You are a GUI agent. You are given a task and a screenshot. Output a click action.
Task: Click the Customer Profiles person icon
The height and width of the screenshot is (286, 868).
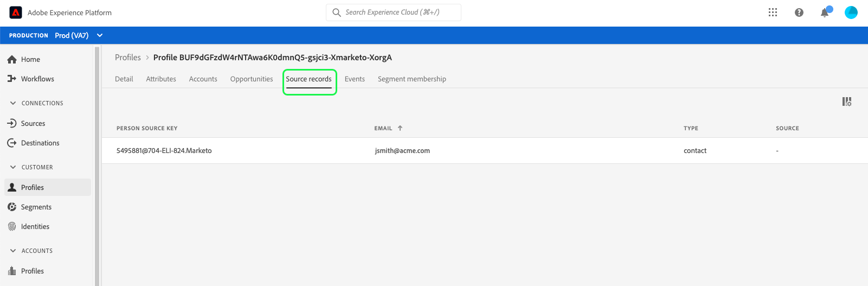pos(12,187)
